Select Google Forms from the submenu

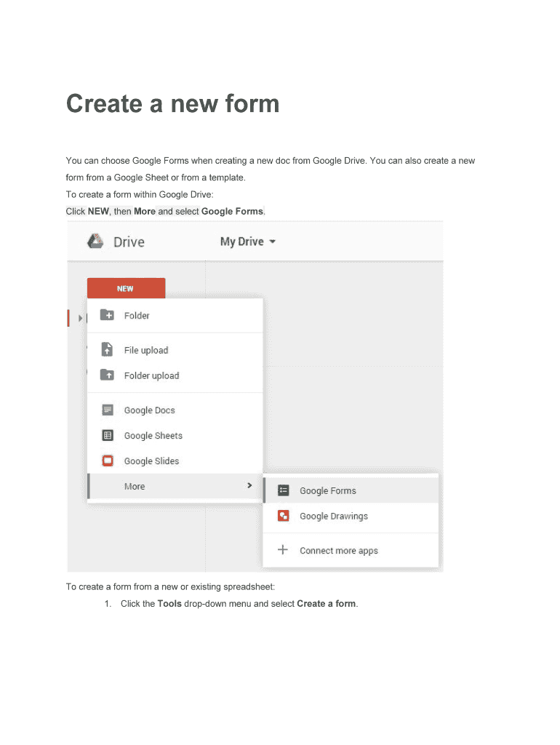[x=328, y=491]
